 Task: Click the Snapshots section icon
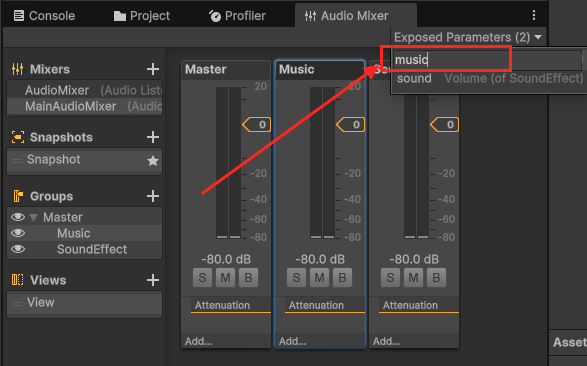coord(18,137)
